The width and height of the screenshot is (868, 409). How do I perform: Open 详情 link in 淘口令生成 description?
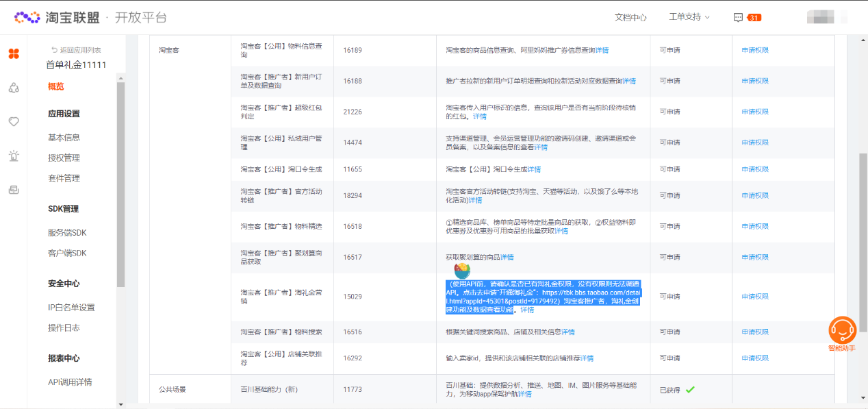click(534, 169)
